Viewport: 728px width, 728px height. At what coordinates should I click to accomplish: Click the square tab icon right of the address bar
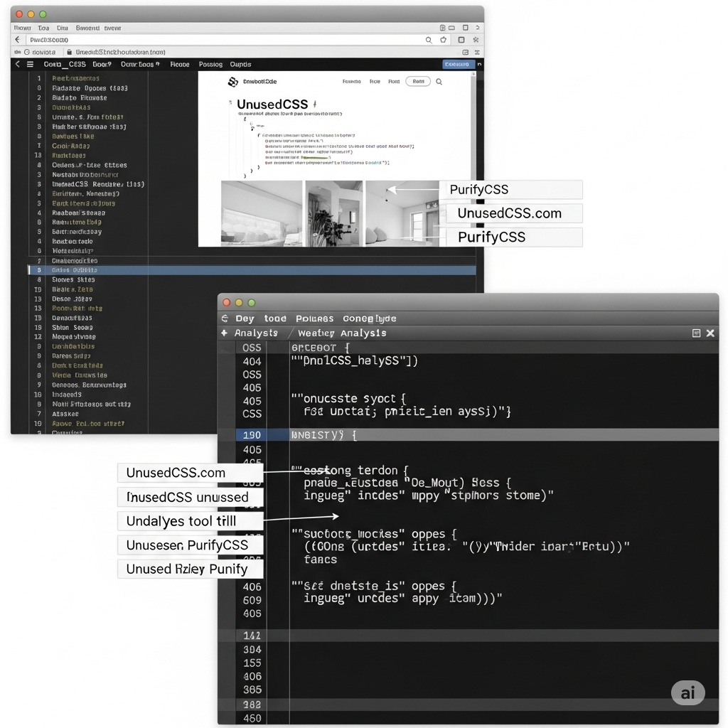pyautogui.click(x=461, y=40)
